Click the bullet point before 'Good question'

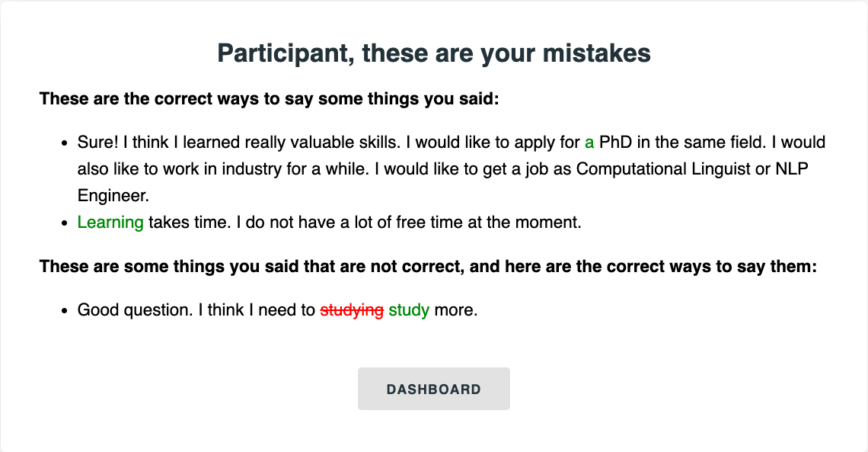[x=64, y=311]
